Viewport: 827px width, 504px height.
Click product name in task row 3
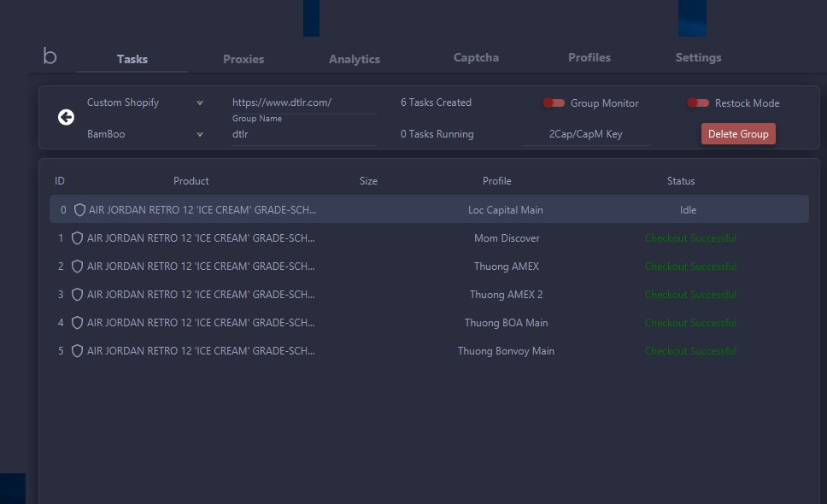[201, 295]
